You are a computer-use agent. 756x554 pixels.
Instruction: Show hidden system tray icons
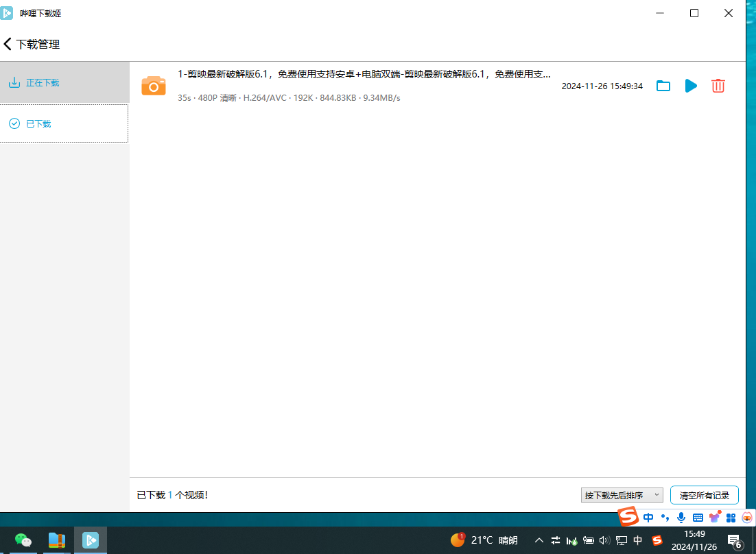[539, 540]
